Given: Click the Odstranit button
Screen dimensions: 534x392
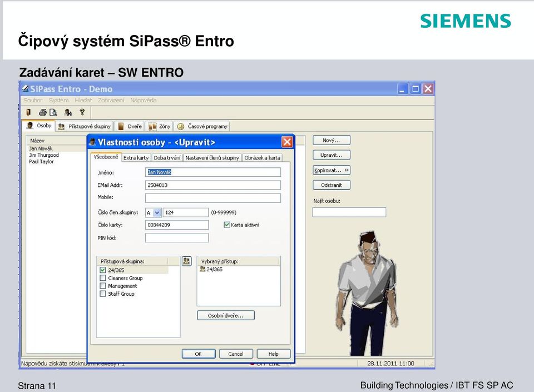Looking at the screenshot, I should tap(332, 185).
